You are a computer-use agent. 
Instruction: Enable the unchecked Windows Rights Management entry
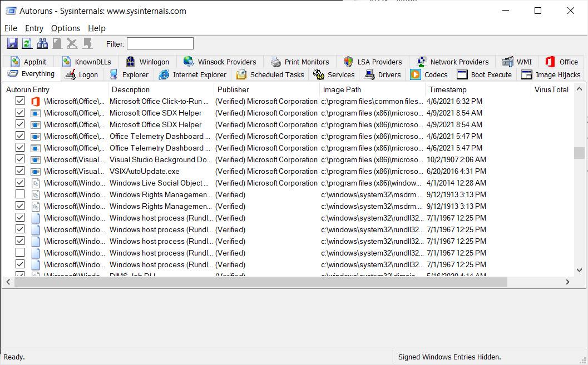[20, 194]
